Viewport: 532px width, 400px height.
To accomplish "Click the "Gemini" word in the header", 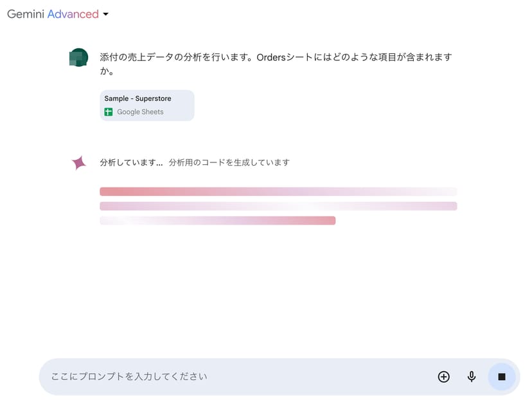I will point(26,13).
